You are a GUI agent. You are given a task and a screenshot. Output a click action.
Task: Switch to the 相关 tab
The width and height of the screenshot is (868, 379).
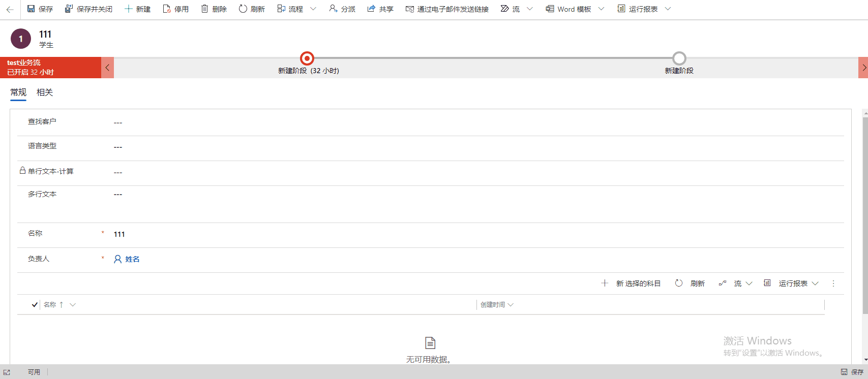pyautogui.click(x=45, y=92)
